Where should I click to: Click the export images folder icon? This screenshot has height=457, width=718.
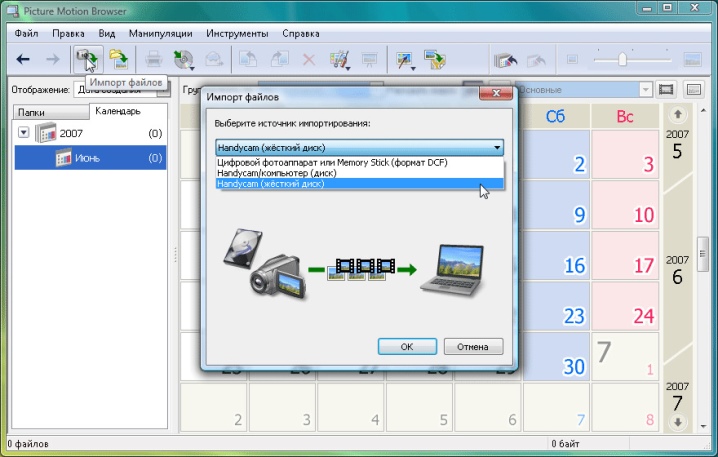click(435, 60)
